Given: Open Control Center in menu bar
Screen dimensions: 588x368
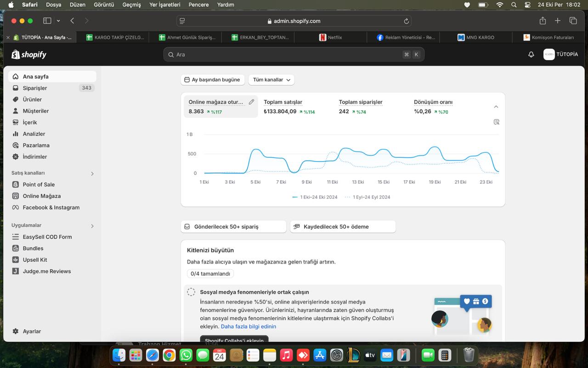Looking at the screenshot, I should click(527, 5).
